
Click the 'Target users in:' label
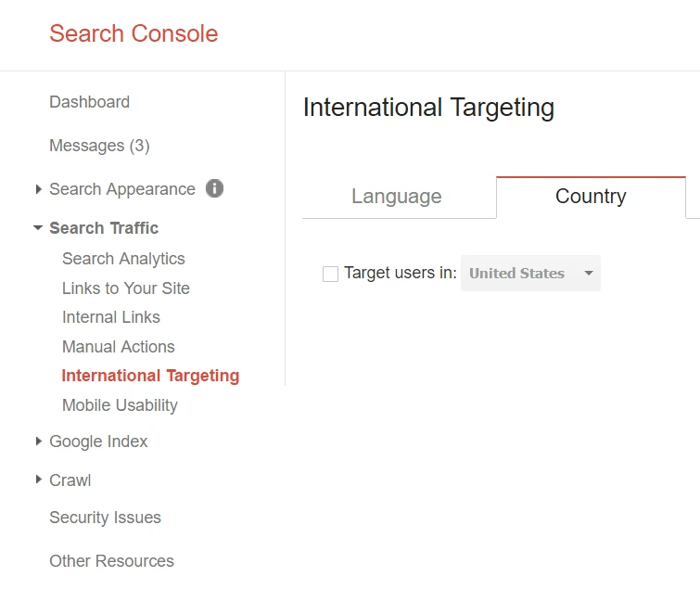pos(401,273)
